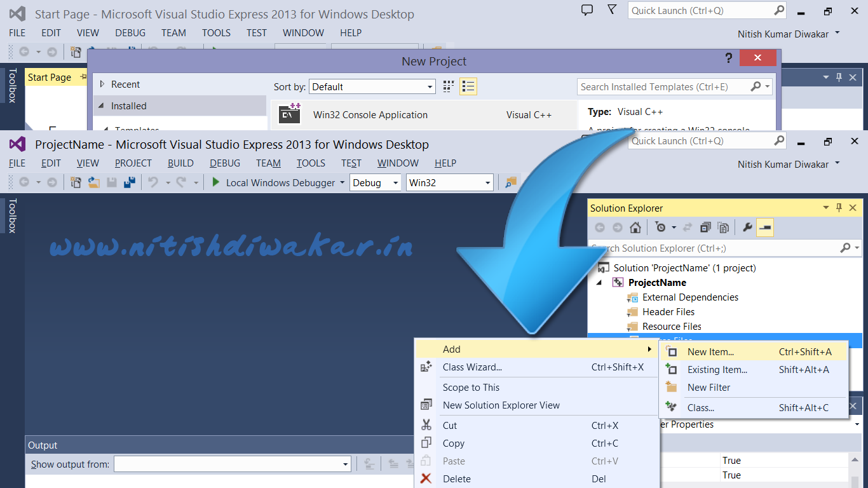Select Header Files in Solution Explorer

668,312
